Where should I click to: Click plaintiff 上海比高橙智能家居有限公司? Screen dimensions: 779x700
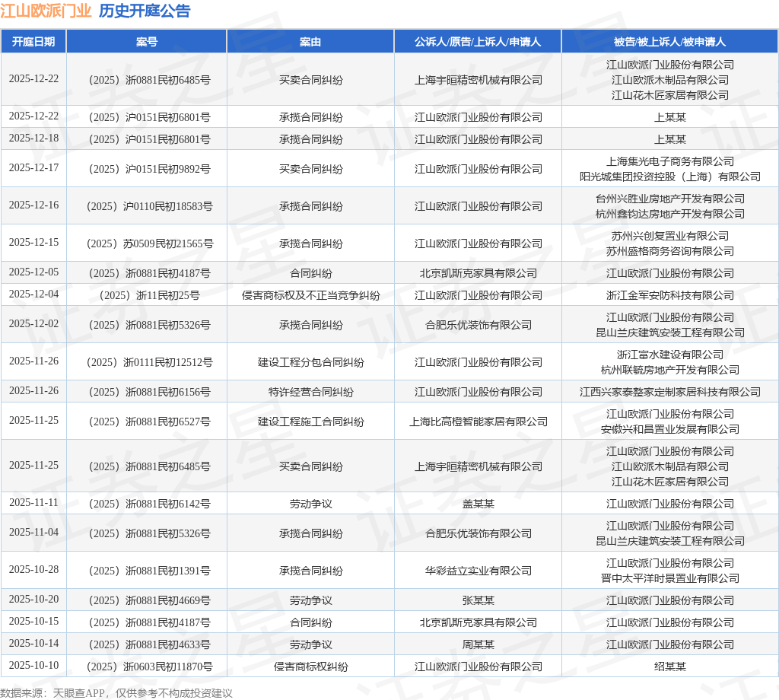tap(478, 422)
